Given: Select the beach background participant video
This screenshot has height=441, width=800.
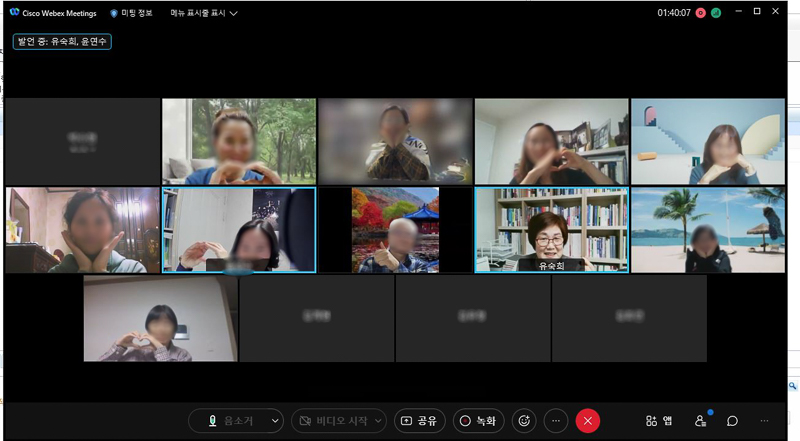Looking at the screenshot, I should (x=707, y=230).
